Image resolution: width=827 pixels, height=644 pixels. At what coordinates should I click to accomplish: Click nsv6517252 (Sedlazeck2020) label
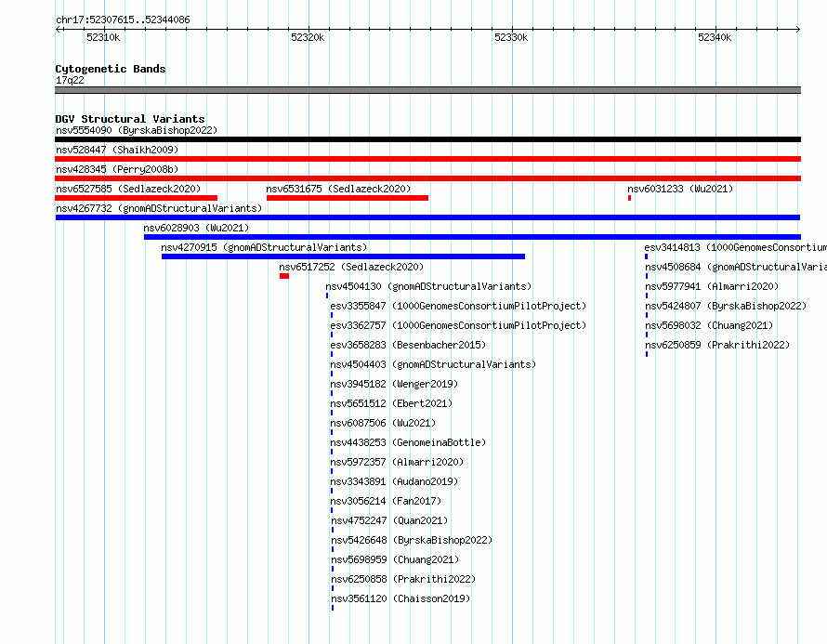point(351,267)
